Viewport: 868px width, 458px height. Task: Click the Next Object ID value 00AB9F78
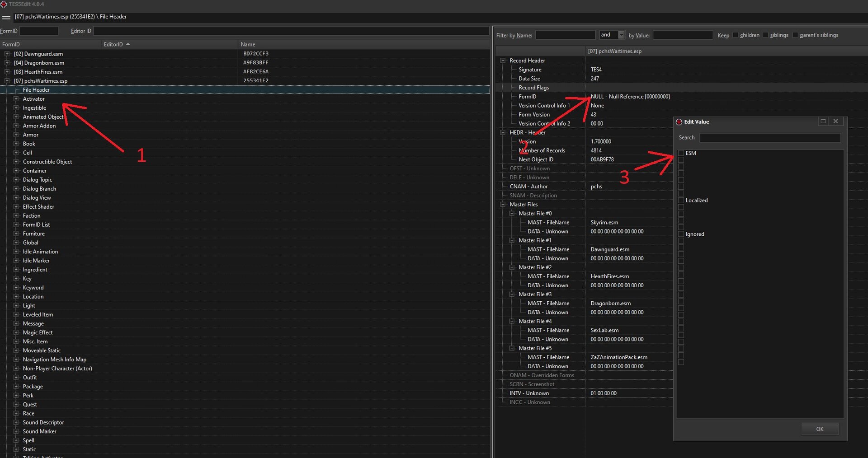tap(602, 159)
